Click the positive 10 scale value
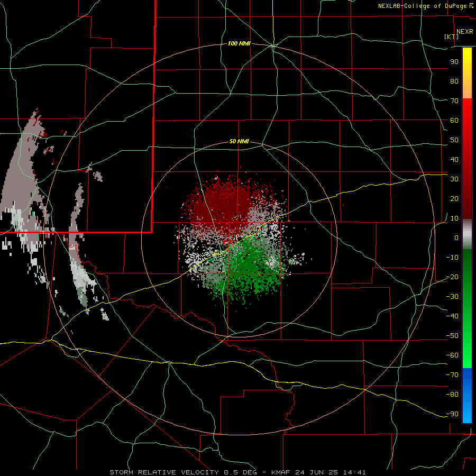 coord(454,218)
